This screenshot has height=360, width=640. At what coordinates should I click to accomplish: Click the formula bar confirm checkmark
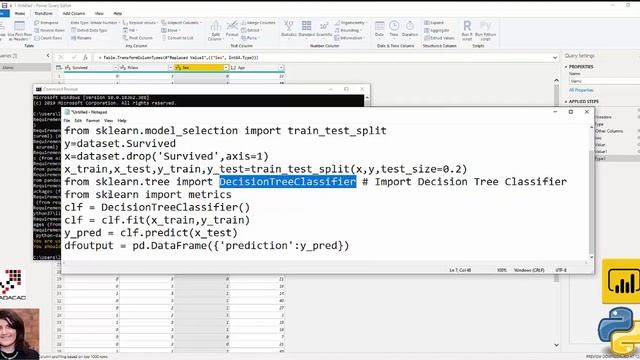(74, 58)
